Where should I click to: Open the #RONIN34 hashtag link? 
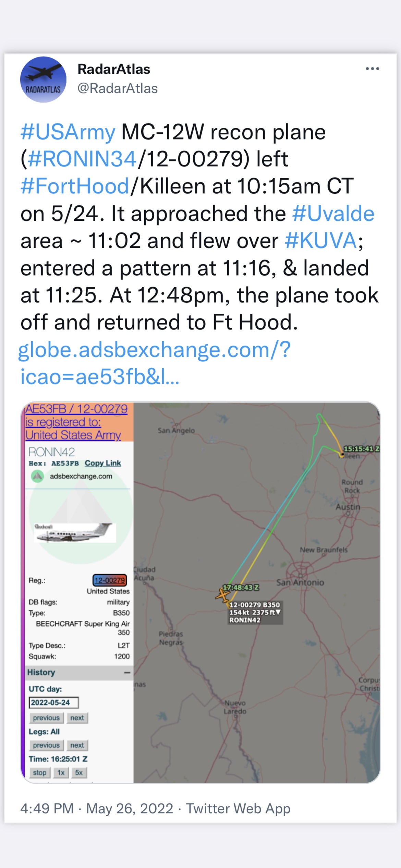[82, 159]
